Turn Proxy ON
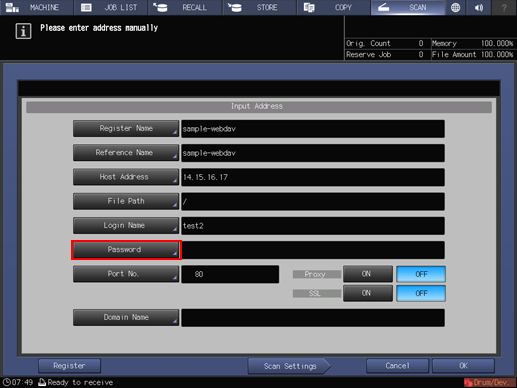Image resolution: width=517 pixels, height=388 pixels. click(x=368, y=274)
